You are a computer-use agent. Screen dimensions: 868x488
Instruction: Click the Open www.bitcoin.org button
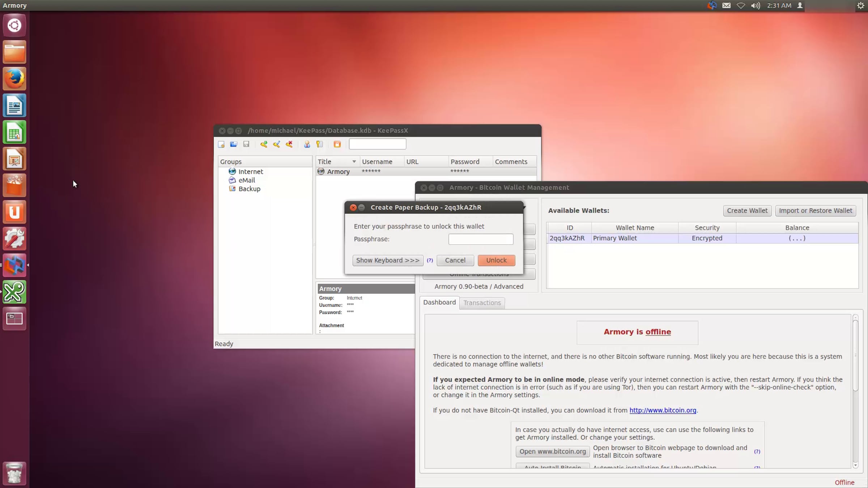553,451
